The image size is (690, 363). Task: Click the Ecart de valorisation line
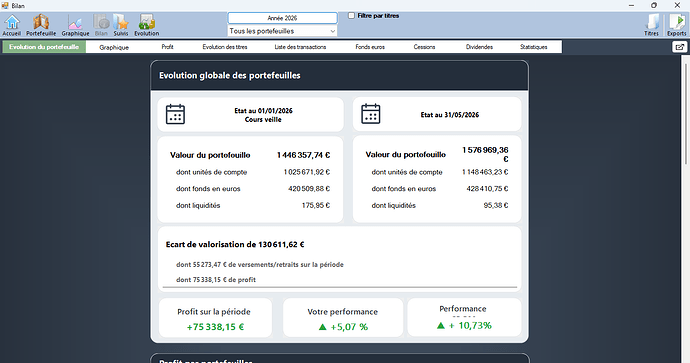235,244
